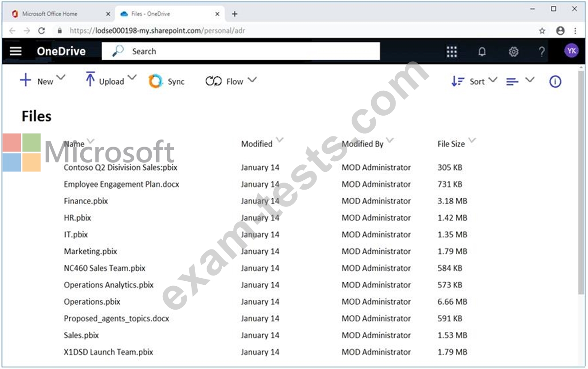This screenshot has height=369, width=588.
Task: Open the settings gear
Action: pos(514,52)
